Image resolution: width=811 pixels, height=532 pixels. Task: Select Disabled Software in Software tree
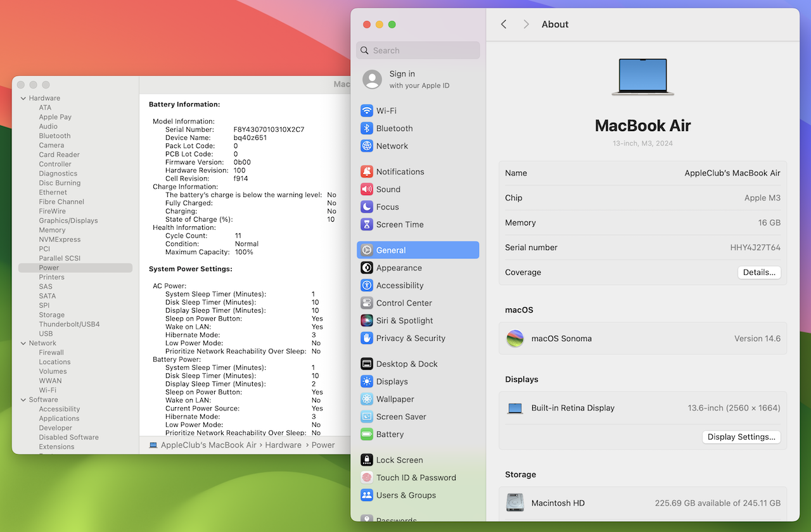[68, 438]
